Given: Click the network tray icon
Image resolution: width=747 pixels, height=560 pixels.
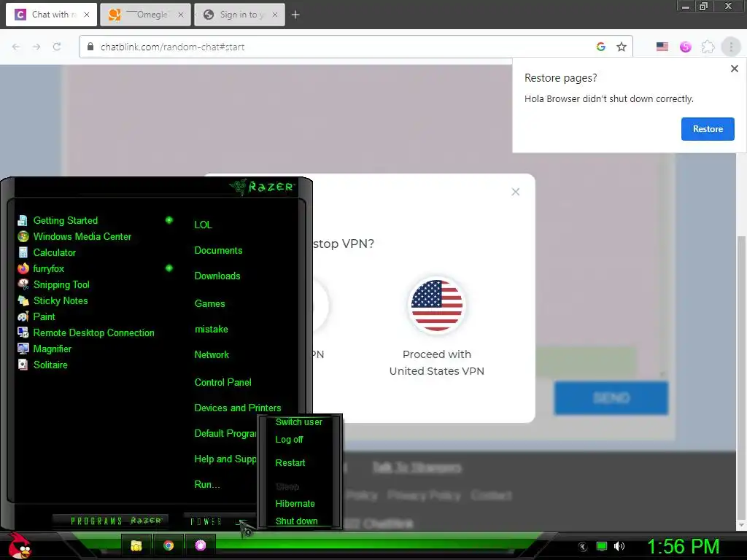Looking at the screenshot, I should [x=602, y=547].
